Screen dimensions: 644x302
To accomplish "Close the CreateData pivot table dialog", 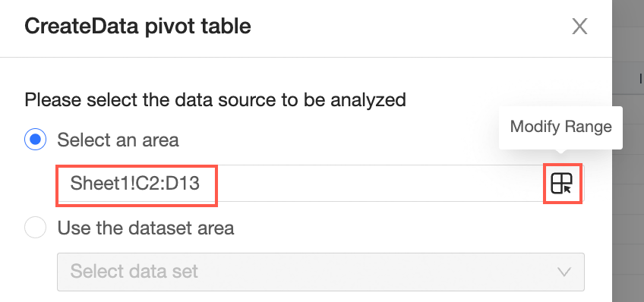I will point(579,27).
